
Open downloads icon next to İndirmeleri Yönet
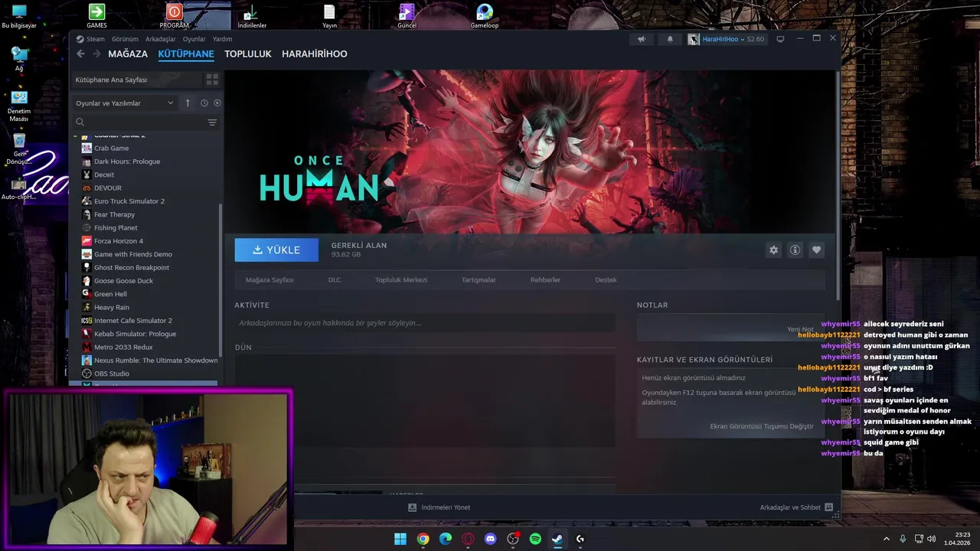413,507
